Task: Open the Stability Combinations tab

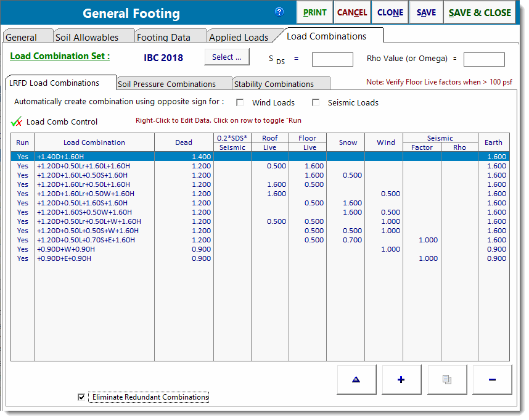Action: (x=274, y=84)
